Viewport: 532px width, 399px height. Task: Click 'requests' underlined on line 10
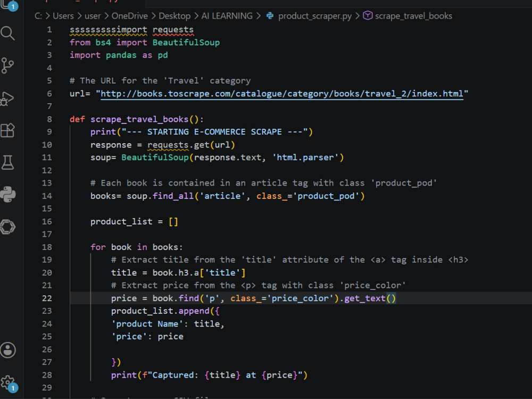click(x=168, y=145)
